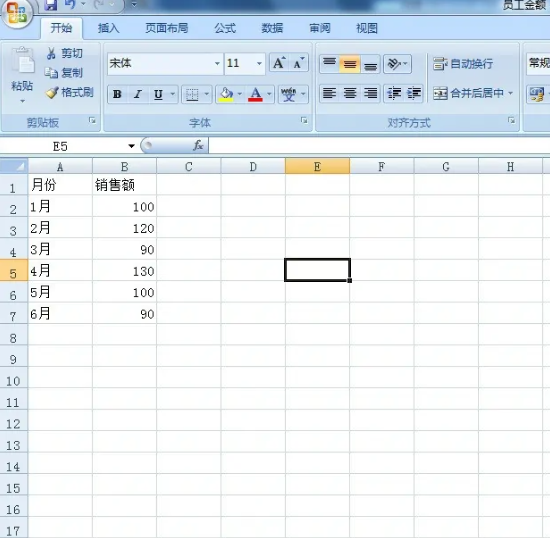Click the Format Painter brush icon
This screenshot has width=550, height=538.
point(52,93)
